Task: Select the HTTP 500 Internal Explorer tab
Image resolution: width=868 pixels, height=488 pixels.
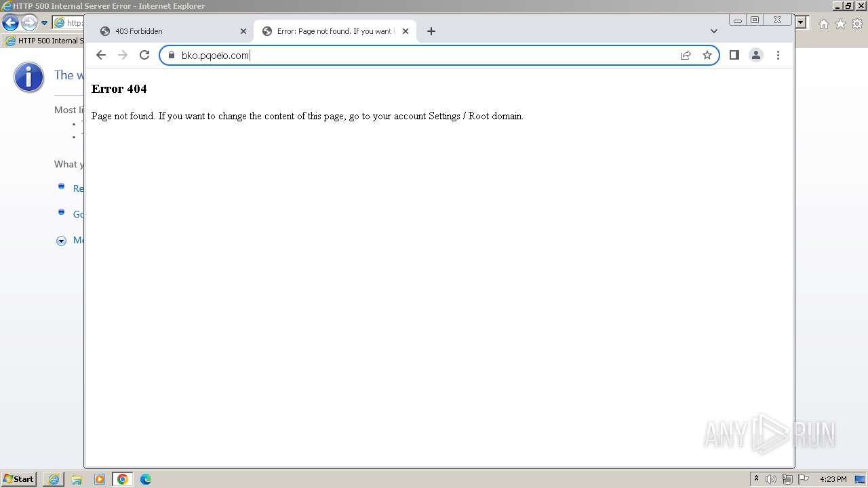Action: [x=42, y=41]
